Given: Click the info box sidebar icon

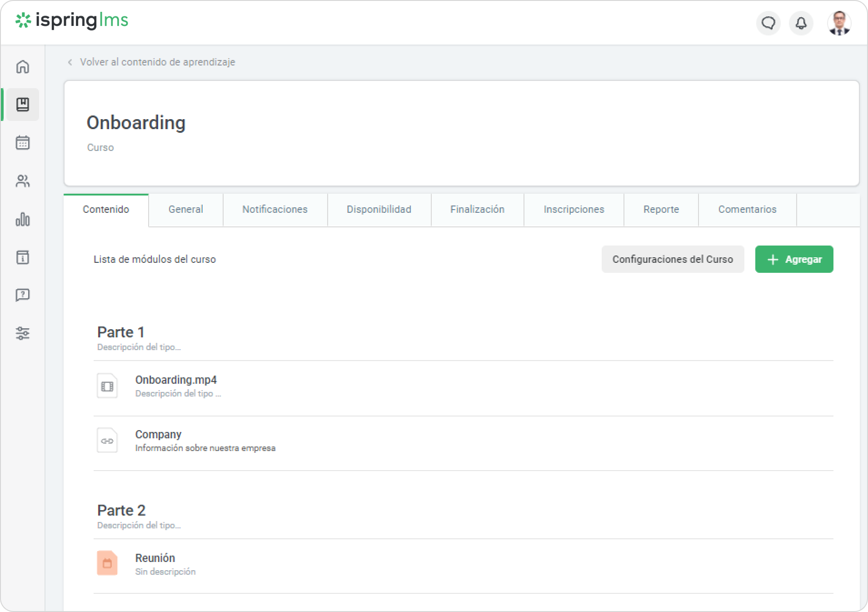Looking at the screenshot, I should pyautogui.click(x=22, y=257).
